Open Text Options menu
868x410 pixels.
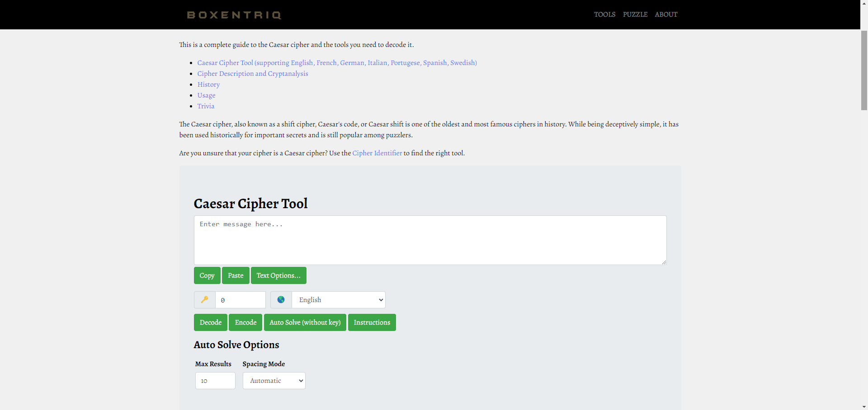pos(278,275)
